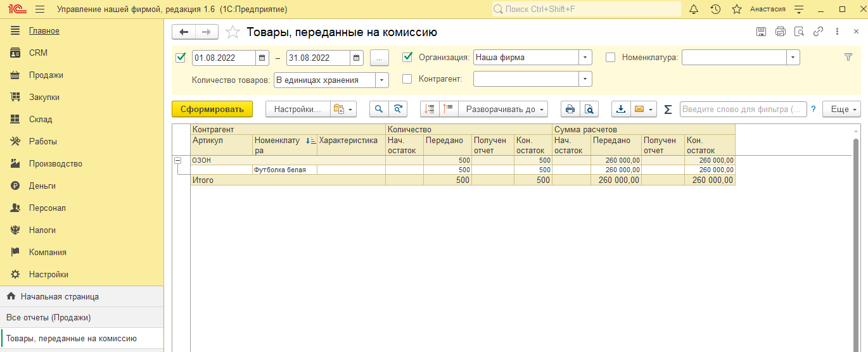Image resolution: width=868 pixels, height=352 pixels.
Task: Open the Продажи section in sidebar
Action: click(x=46, y=75)
